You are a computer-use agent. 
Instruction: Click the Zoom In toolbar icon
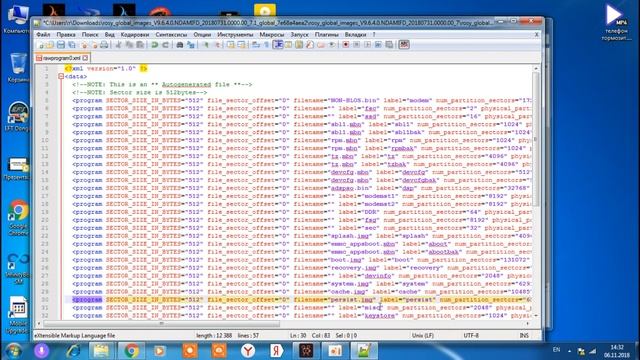click(x=205, y=45)
